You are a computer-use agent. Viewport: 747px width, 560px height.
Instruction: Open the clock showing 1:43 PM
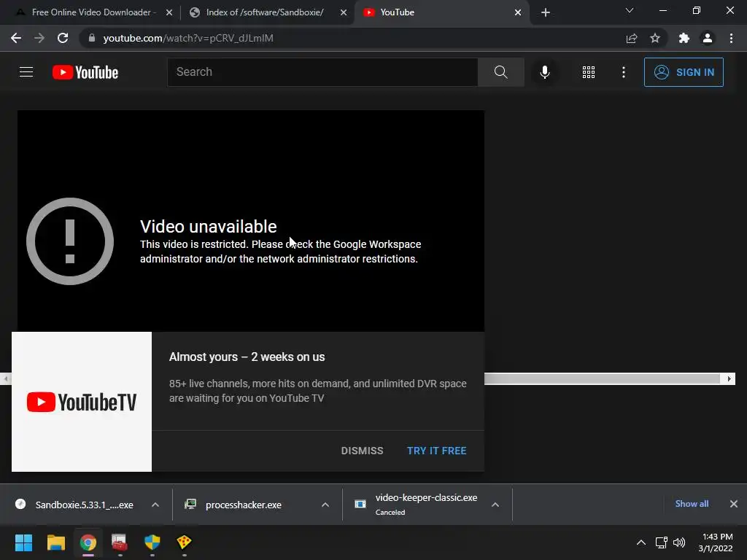[x=716, y=542]
